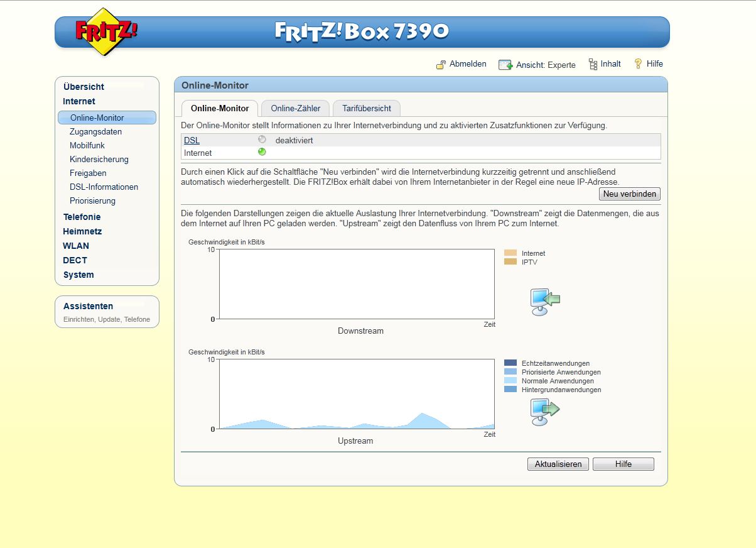Open the Übersicht menu entry

point(84,87)
